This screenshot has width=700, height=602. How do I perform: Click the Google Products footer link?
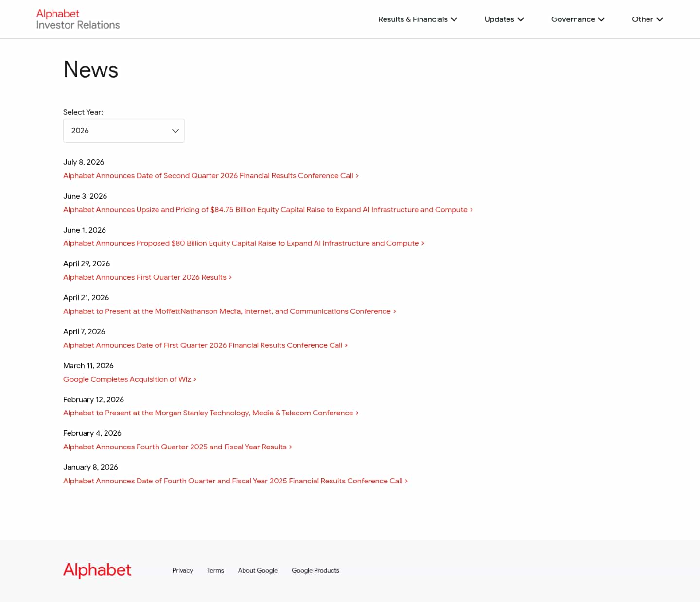click(x=315, y=570)
